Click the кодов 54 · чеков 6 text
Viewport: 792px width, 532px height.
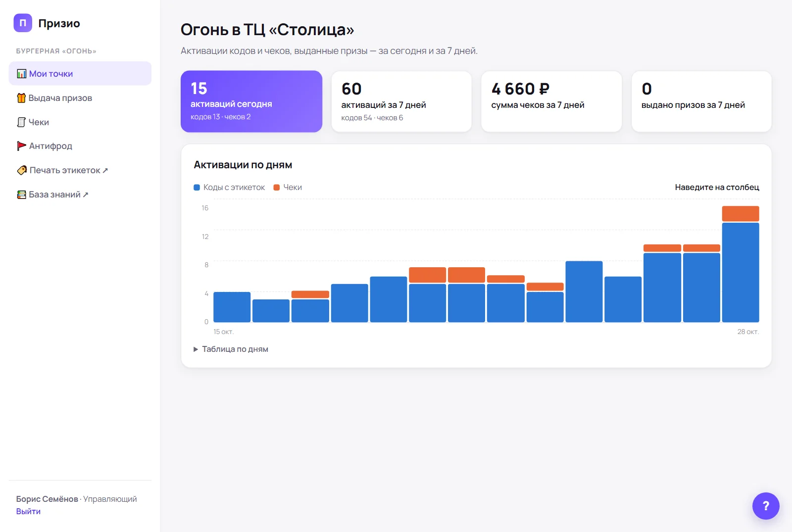coord(372,118)
